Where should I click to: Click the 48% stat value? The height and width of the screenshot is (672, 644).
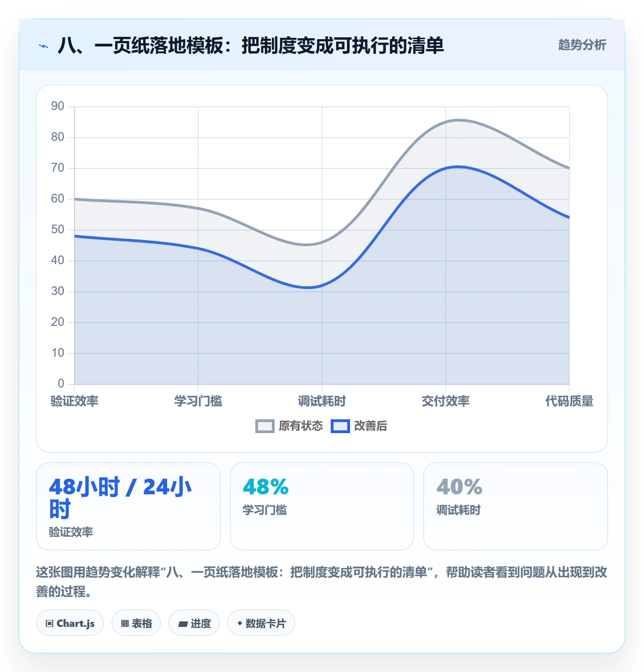coord(266,487)
